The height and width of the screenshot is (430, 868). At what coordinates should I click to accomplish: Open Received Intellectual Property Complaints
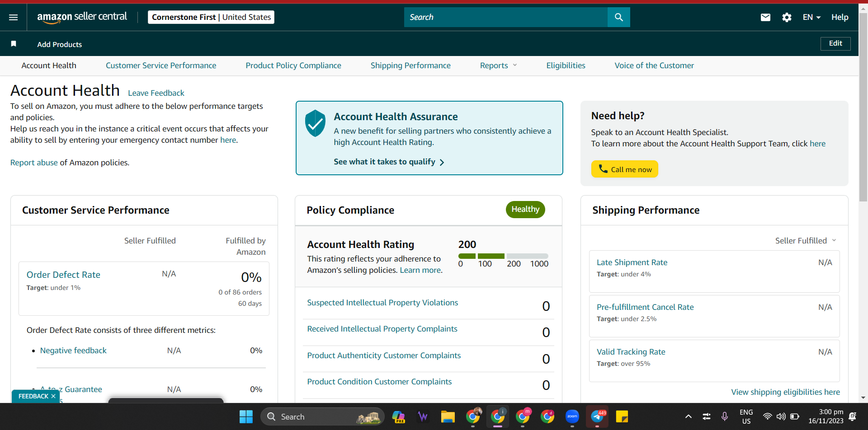[382, 329]
